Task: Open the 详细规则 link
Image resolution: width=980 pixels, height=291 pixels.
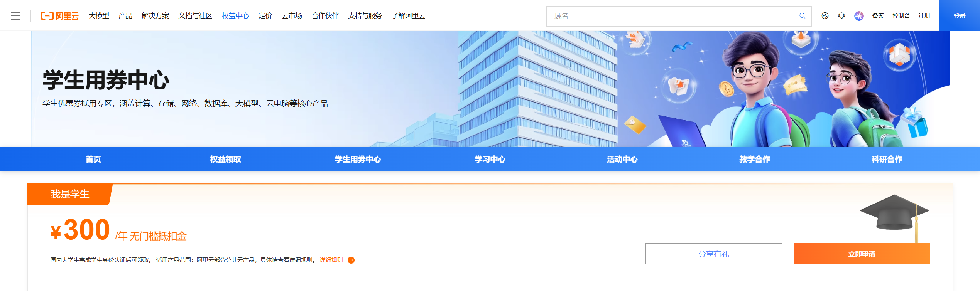Action: (331, 260)
